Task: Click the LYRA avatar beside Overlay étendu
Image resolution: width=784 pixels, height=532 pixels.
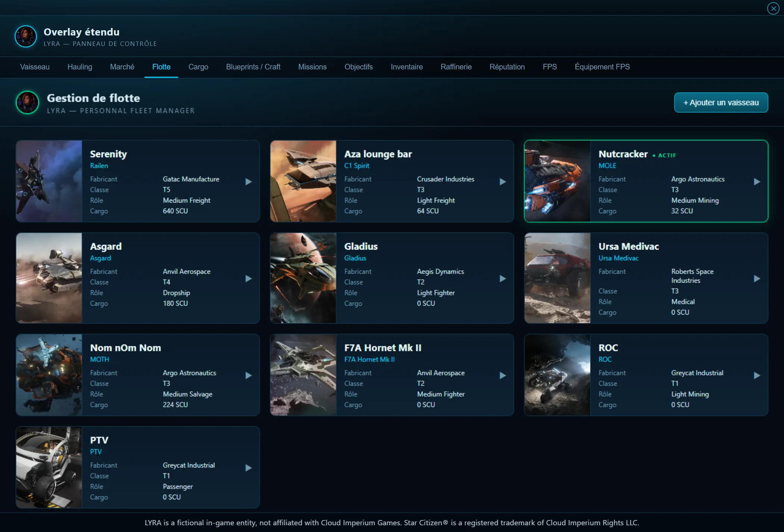Action: (25, 36)
